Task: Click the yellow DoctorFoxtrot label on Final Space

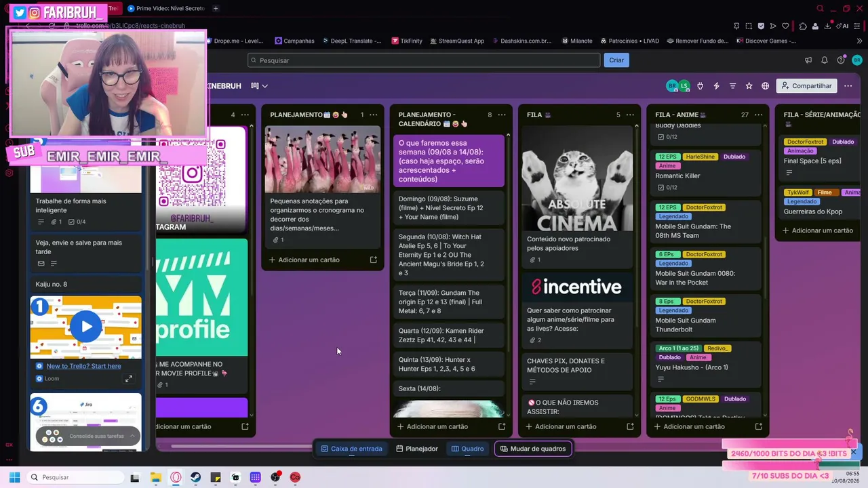Action: (x=806, y=142)
